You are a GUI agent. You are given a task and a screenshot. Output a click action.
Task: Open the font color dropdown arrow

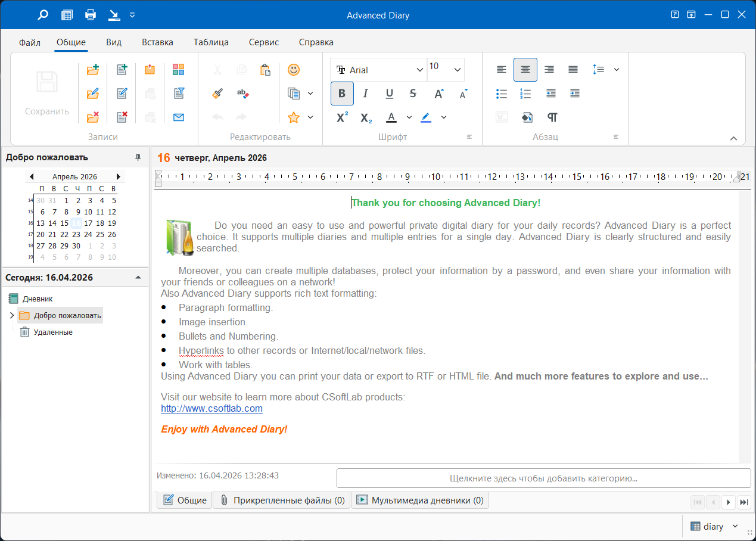(409, 117)
